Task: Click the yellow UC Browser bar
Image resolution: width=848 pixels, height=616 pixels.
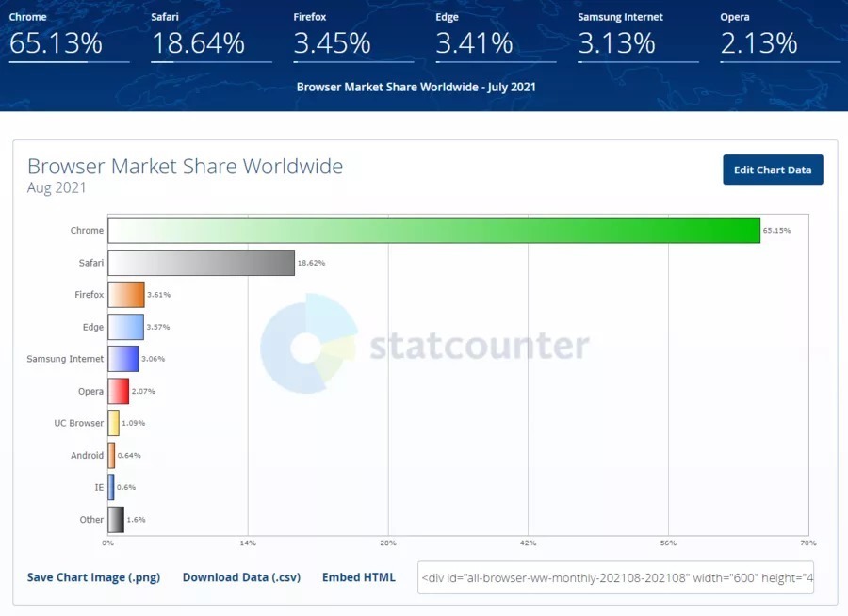Action: (x=114, y=423)
